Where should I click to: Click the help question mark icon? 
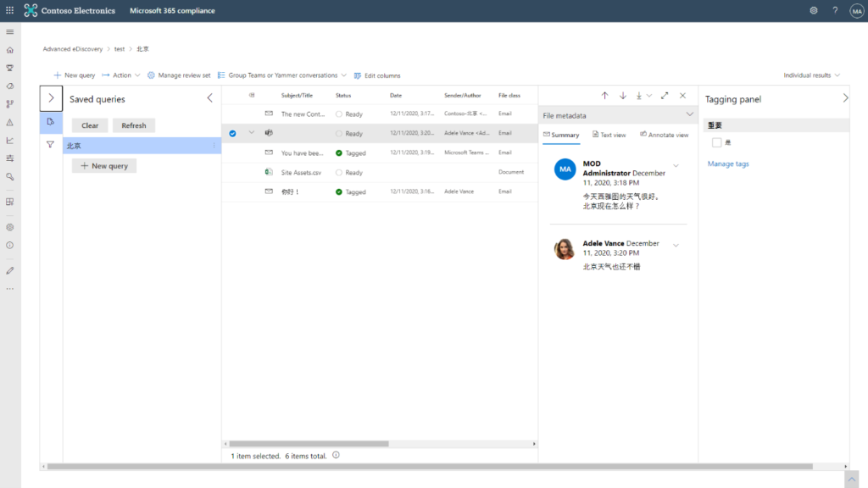pos(835,10)
